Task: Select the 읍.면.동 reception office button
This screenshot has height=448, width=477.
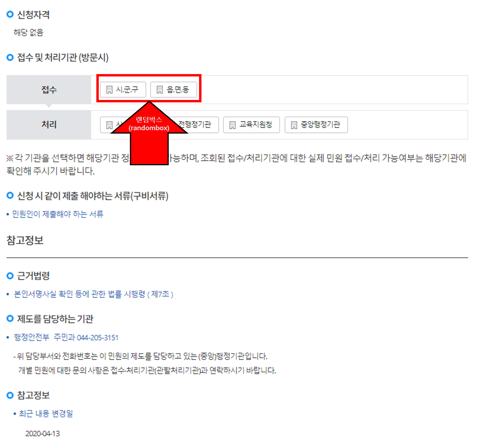Action: [174, 90]
